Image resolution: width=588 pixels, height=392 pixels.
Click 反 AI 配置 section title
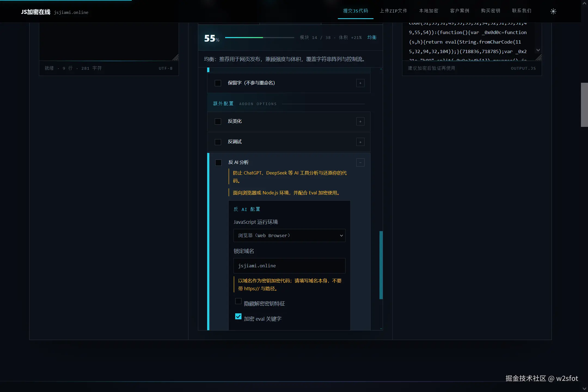[247, 209]
